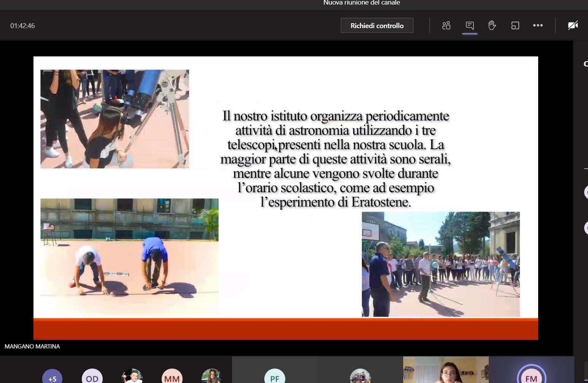Click the photo of crowd in courtyard
This screenshot has height=383, width=588.
pos(440,264)
